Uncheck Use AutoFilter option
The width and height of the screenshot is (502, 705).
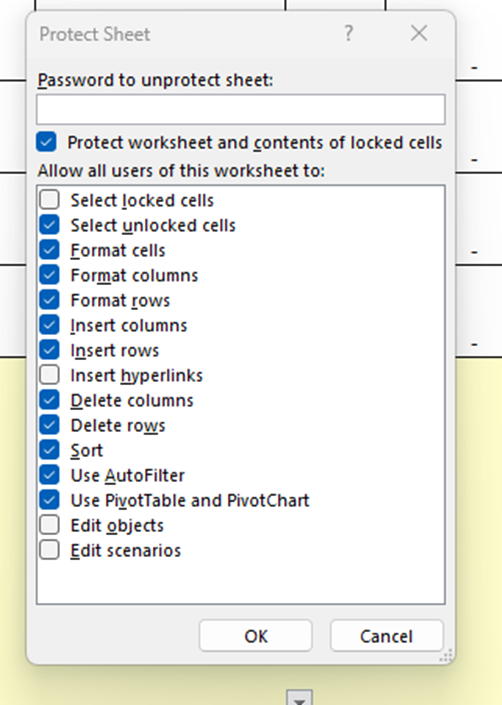click(49, 475)
